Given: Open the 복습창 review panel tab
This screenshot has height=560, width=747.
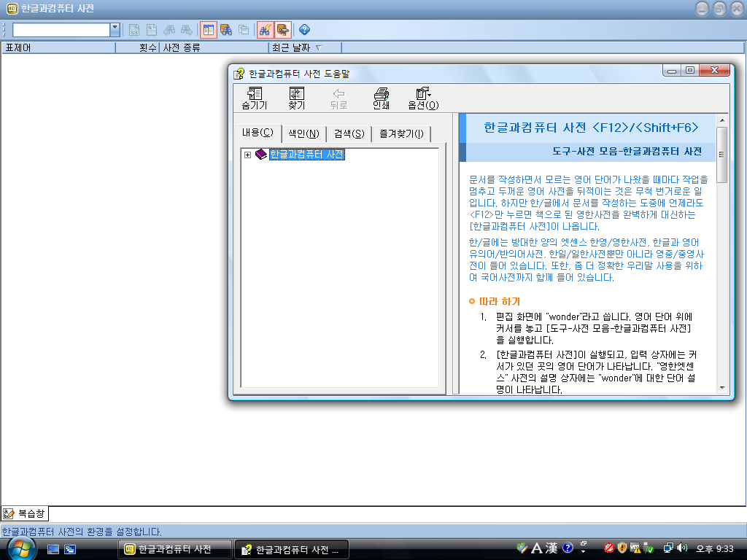Looking at the screenshot, I should [25, 513].
